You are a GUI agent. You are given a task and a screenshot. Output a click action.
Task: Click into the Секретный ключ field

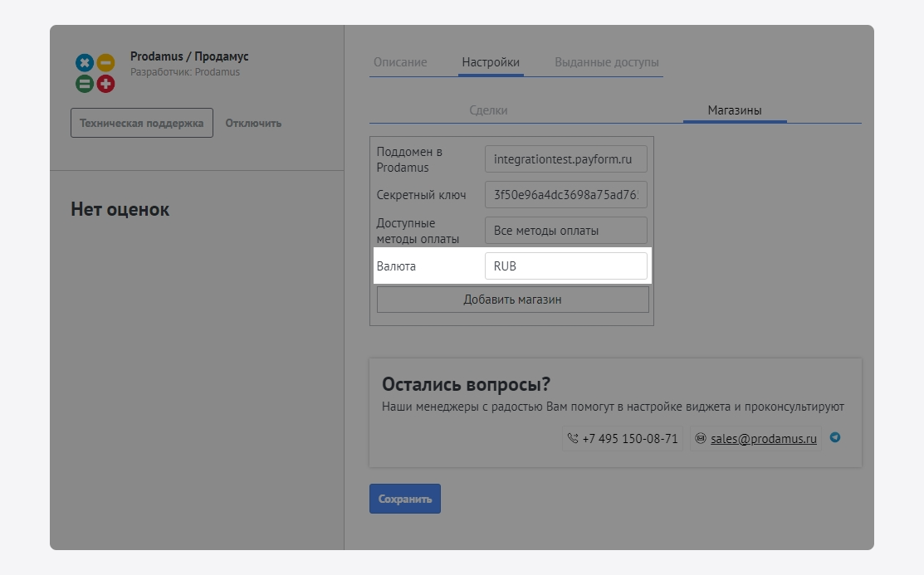pos(565,195)
